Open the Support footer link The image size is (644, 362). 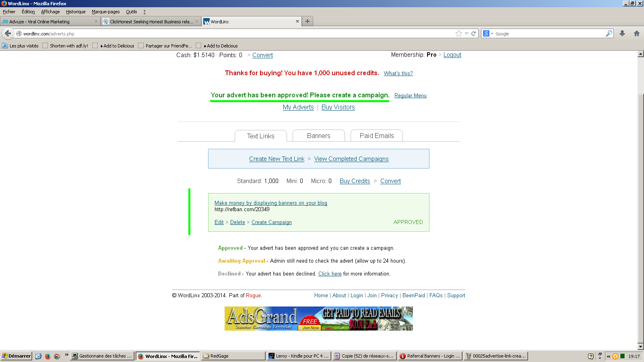pos(456,295)
